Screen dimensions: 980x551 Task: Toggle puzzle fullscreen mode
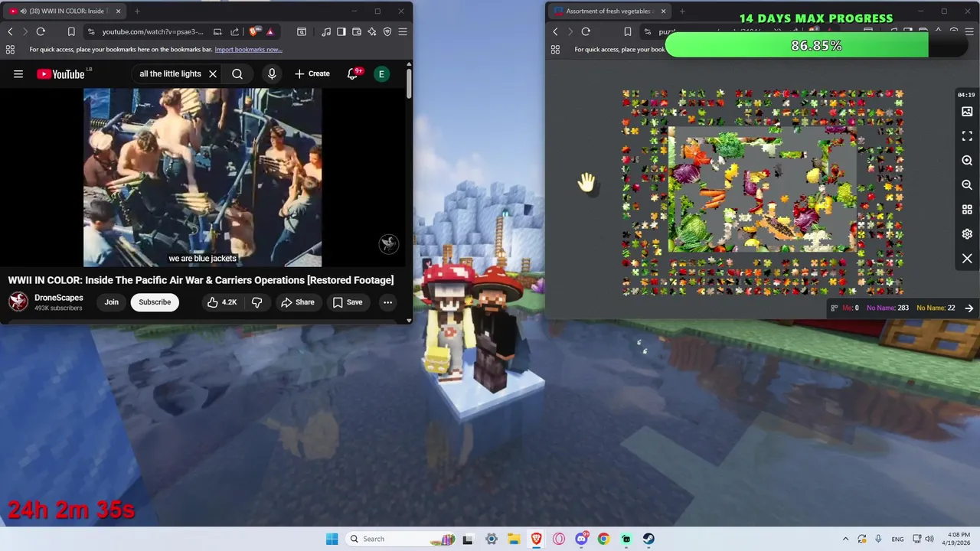967,136
